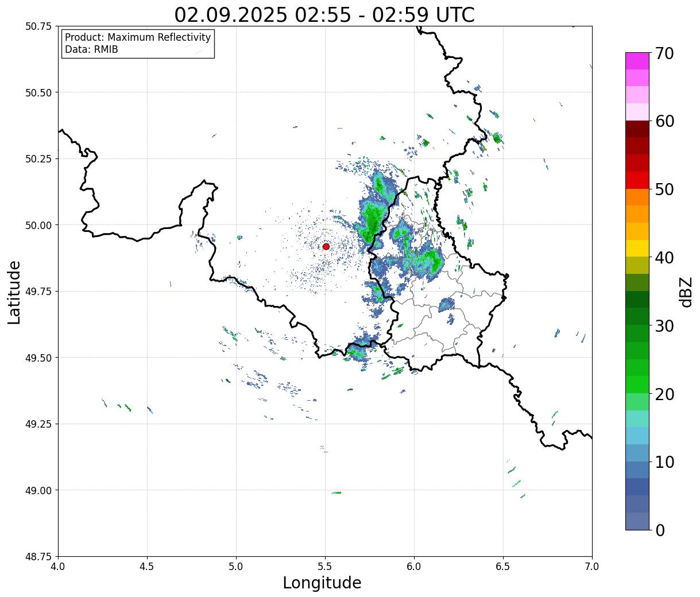Click the bright green colorbar segment above 20
The width and height of the screenshot is (700, 597).
tap(637, 385)
